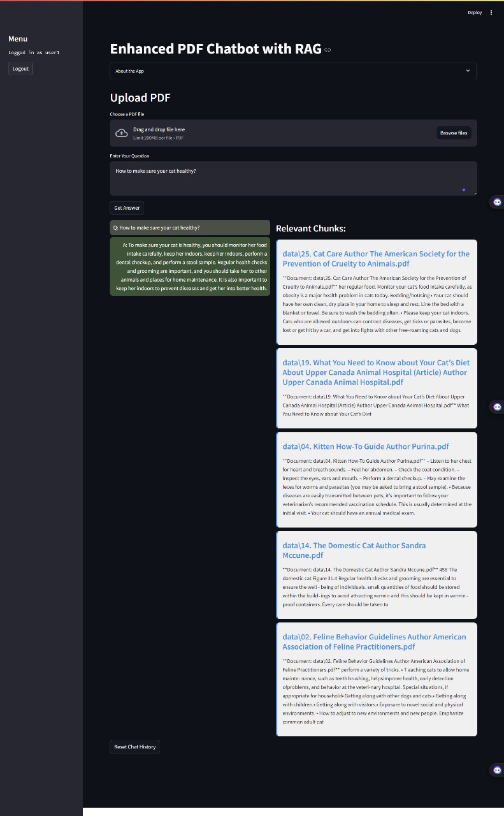Click the floating bot icon beside Get Answer row

497,202
